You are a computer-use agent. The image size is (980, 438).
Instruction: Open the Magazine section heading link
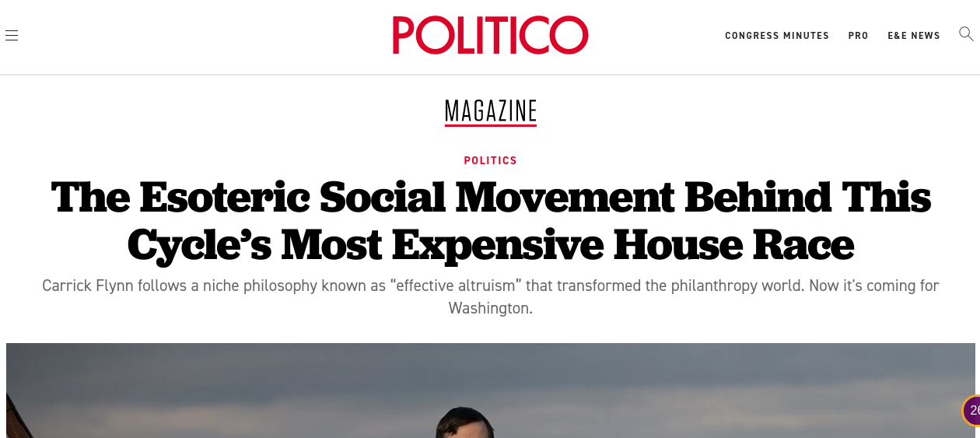point(491,110)
